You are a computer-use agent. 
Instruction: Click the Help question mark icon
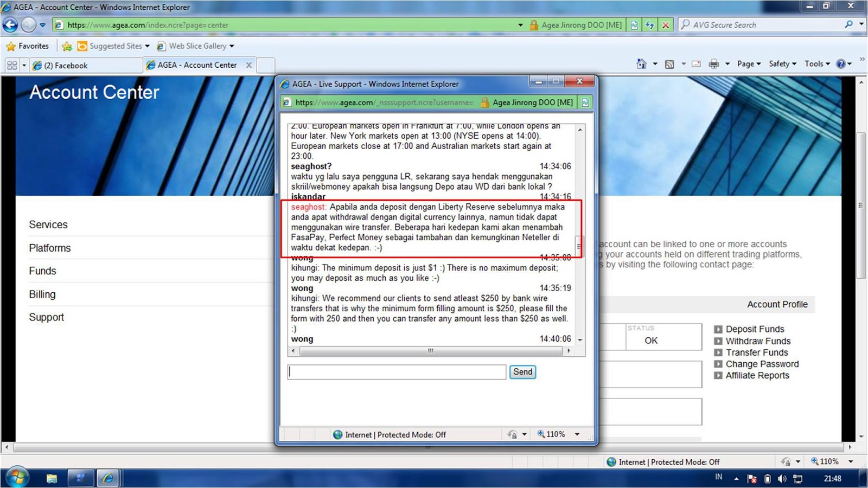pyautogui.click(x=841, y=64)
